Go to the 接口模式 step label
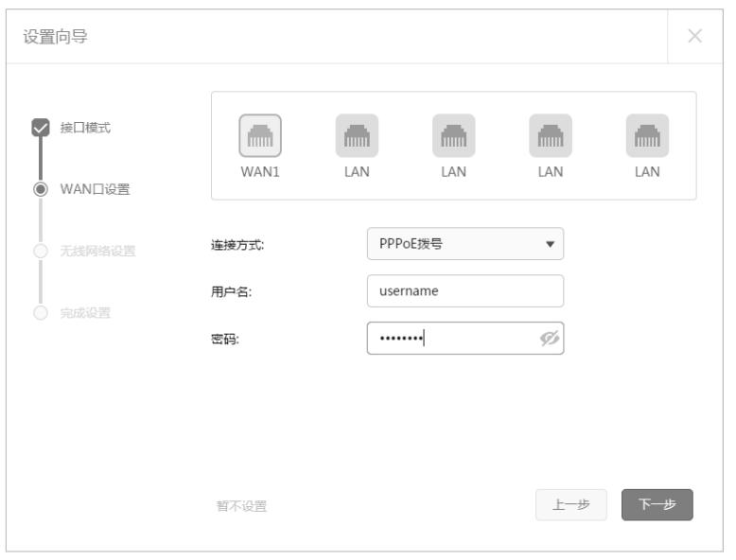Screen dimensions: 736x560 pos(84,128)
